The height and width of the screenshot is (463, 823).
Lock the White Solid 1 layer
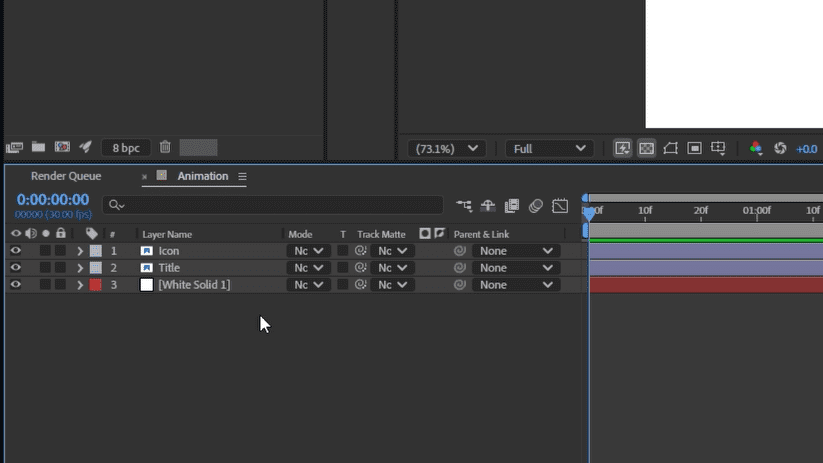click(61, 285)
